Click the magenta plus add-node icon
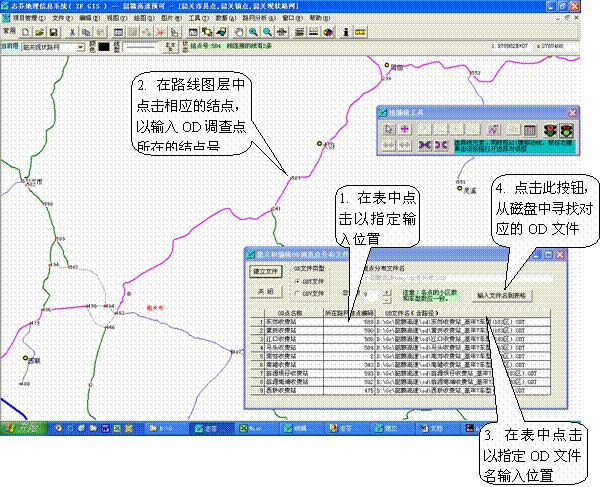Screen dimensions: 603x487 pyautogui.click(x=405, y=129)
